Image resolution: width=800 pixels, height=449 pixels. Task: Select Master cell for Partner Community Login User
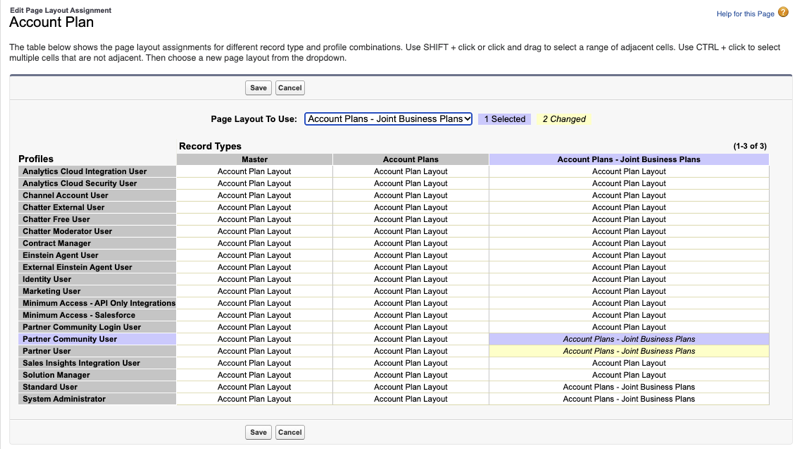255,327
